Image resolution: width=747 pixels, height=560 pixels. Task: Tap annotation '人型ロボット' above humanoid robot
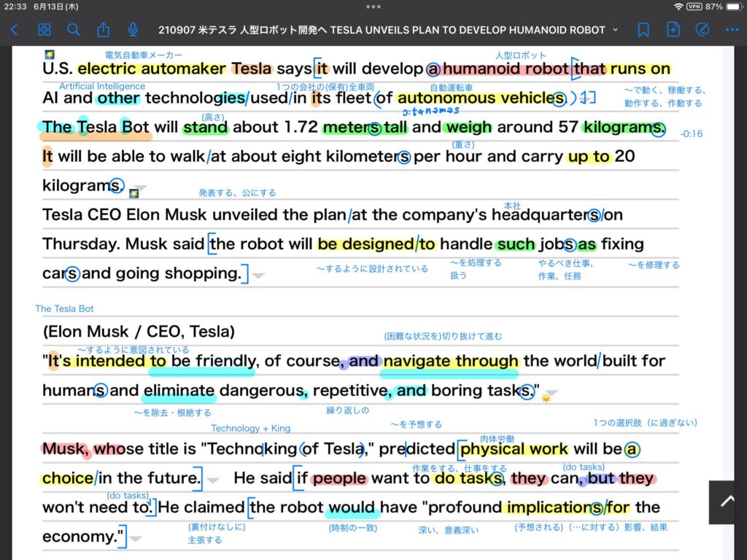coord(521,55)
